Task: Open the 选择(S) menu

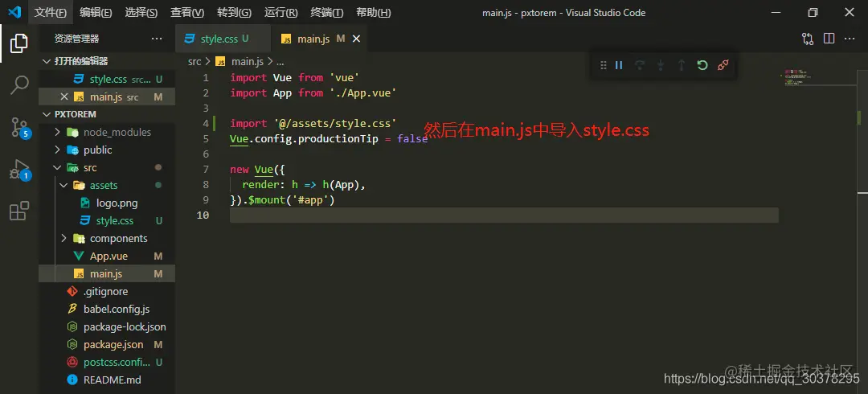Action: (x=141, y=12)
